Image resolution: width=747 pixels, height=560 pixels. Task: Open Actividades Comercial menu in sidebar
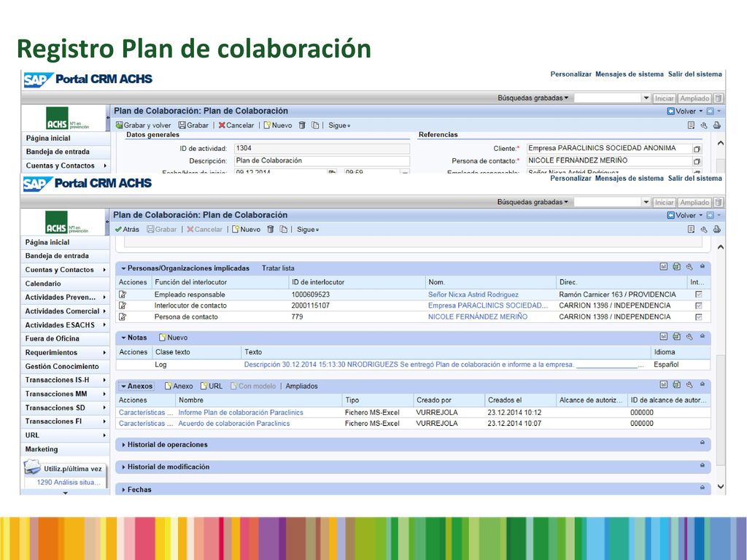65,311
